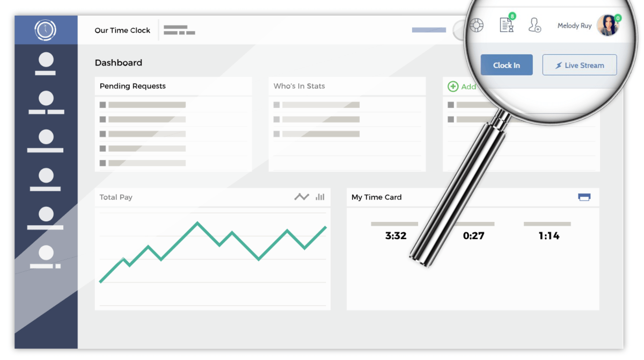Image resolution: width=644 pixels, height=360 pixels.
Task: Switch Total Pay to bar chart view
Action: [x=320, y=197]
